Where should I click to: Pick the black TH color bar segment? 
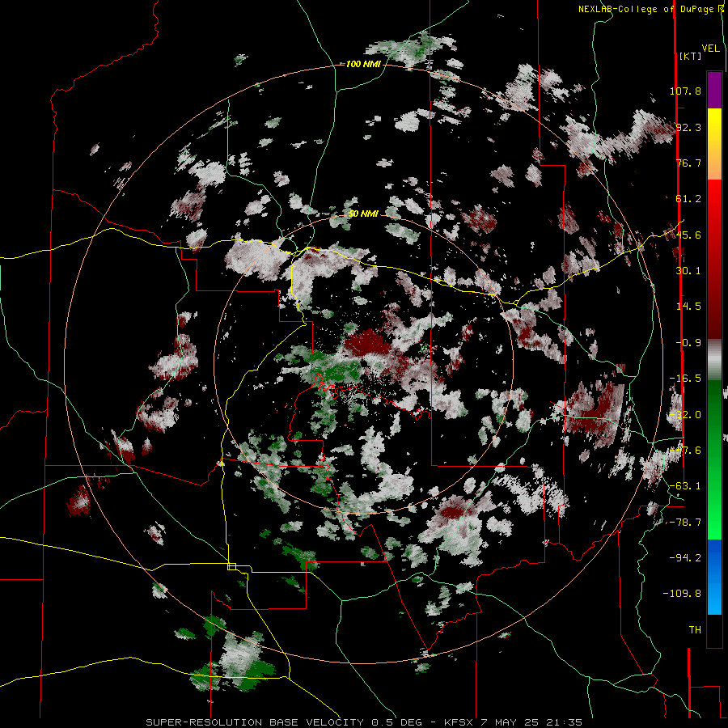(714, 630)
